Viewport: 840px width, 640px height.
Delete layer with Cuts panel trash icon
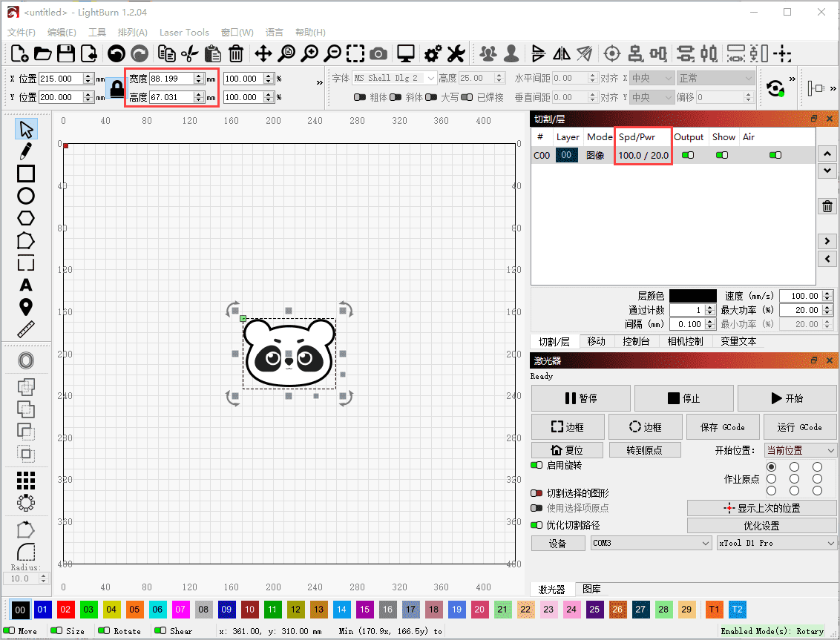click(827, 206)
